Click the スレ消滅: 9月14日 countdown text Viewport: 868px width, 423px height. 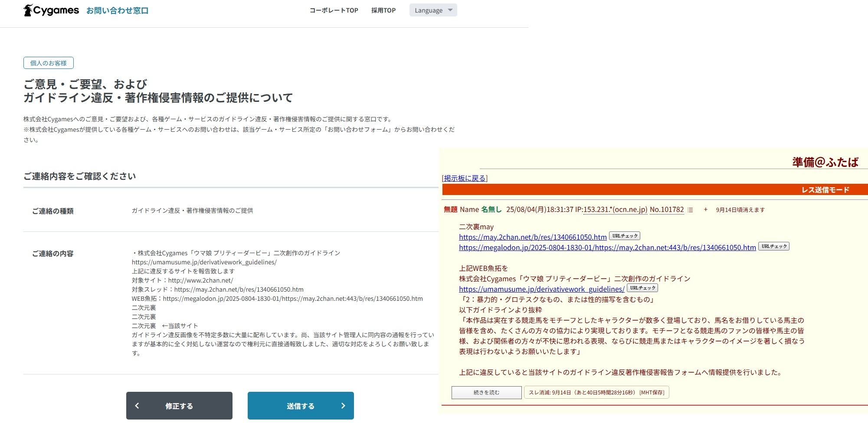tap(583, 393)
